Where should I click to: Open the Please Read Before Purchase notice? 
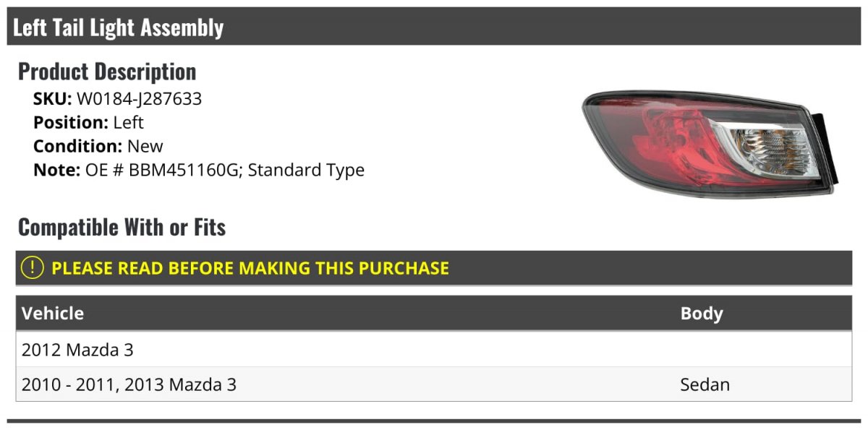tap(250, 268)
